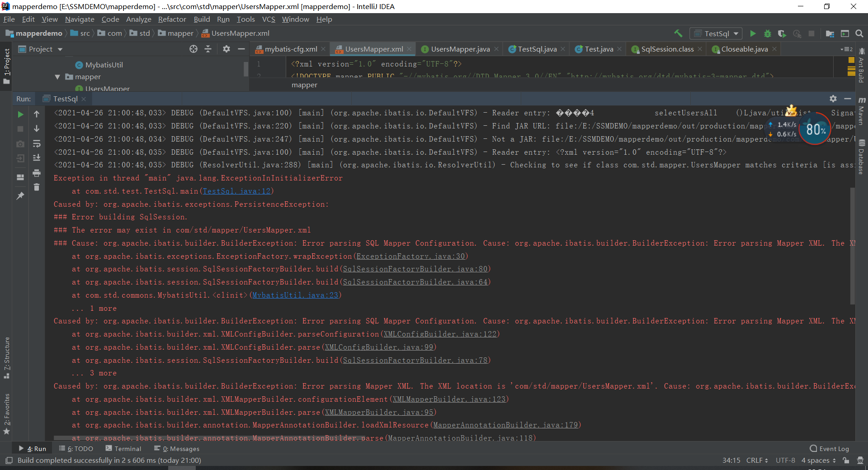Switch to UsersMapper.java editor tab
The width and height of the screenshot is (868, 470).
click(460, 49)
